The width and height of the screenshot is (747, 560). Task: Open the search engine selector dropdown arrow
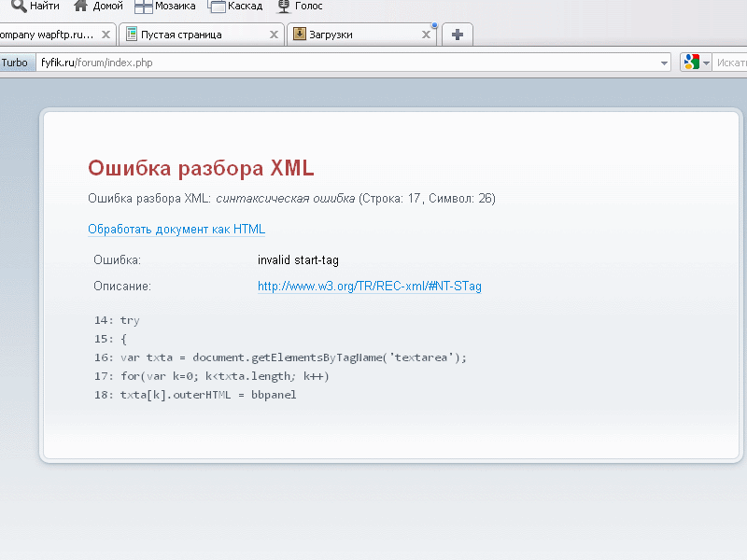[x=707, y=63]
